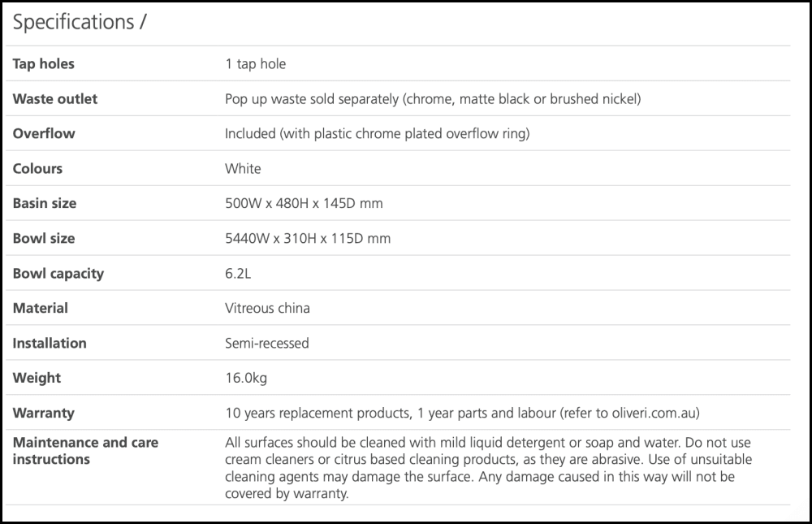Click the overflow ring included text
The height and width of the screenshot is (524, 812).
click(x=377, y=133)
